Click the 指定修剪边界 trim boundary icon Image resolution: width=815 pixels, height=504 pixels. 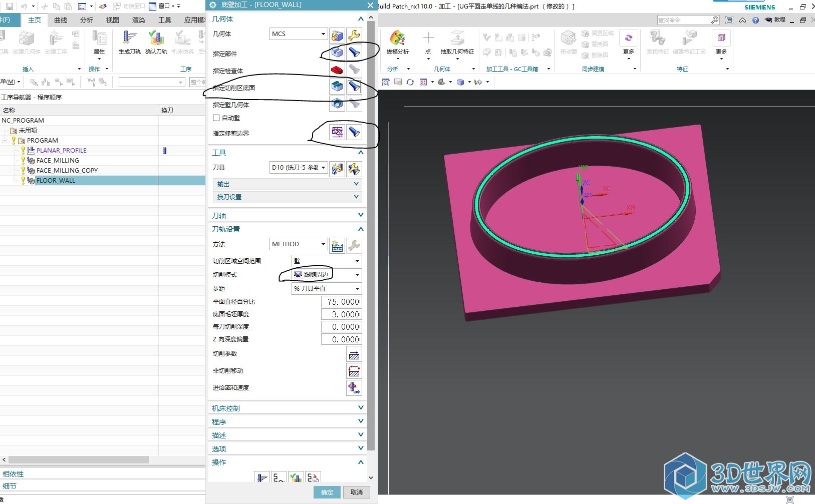click(337, 132)
